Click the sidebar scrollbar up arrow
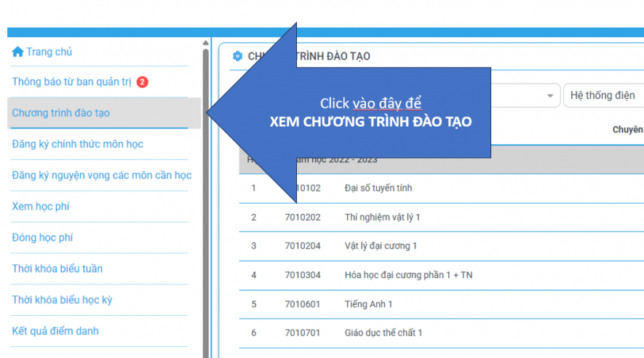Image resolution: width=644 pixels, height=358 pixels. [x=206, y=44]
